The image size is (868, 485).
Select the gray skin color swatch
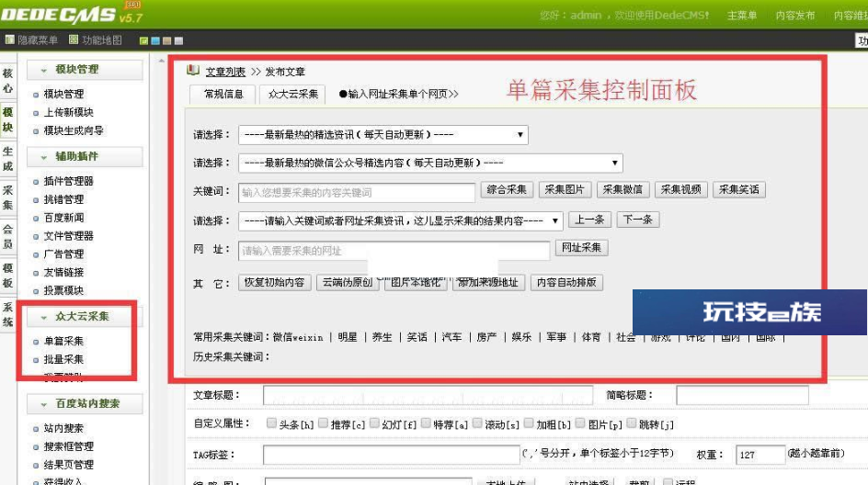pyautogui.click(x=178, y=41)
